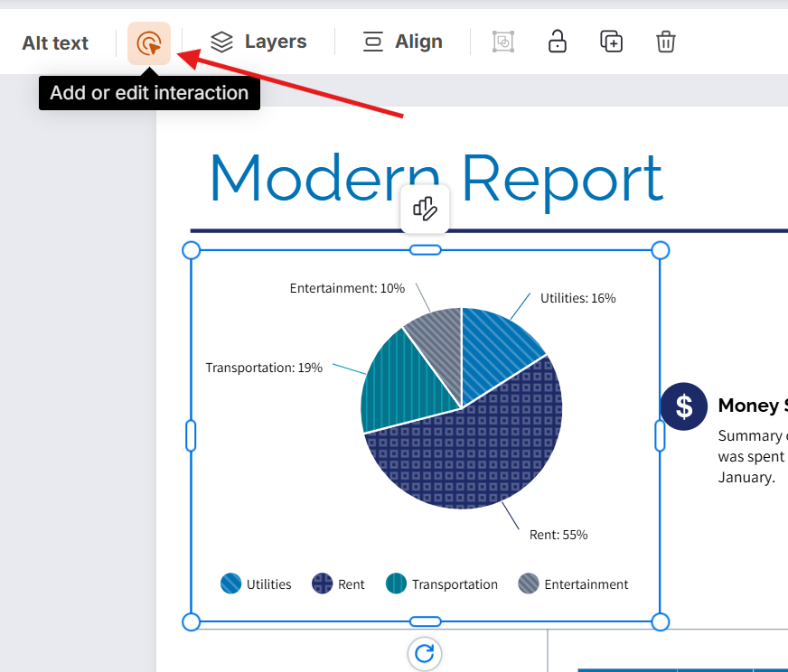Screen dimensions: 788x672
Task: Click the drag handle above the chart
Action: pyautogui.click(x=425, y=208)
